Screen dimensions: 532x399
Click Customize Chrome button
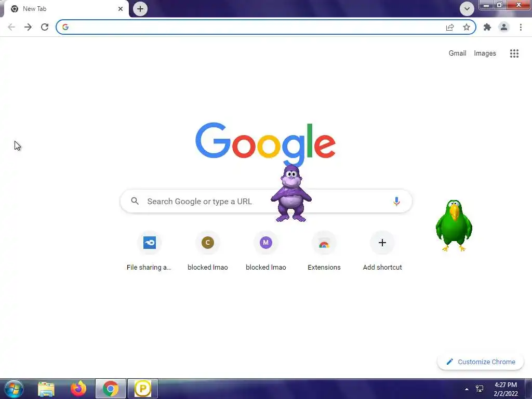[481, 362]
